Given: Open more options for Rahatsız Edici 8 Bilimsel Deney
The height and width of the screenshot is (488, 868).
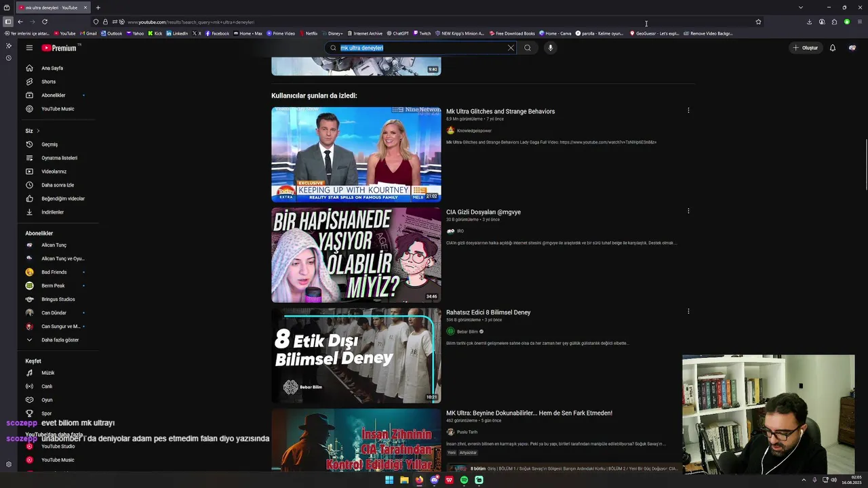Looking at the screenshot, I should point(688,311).
